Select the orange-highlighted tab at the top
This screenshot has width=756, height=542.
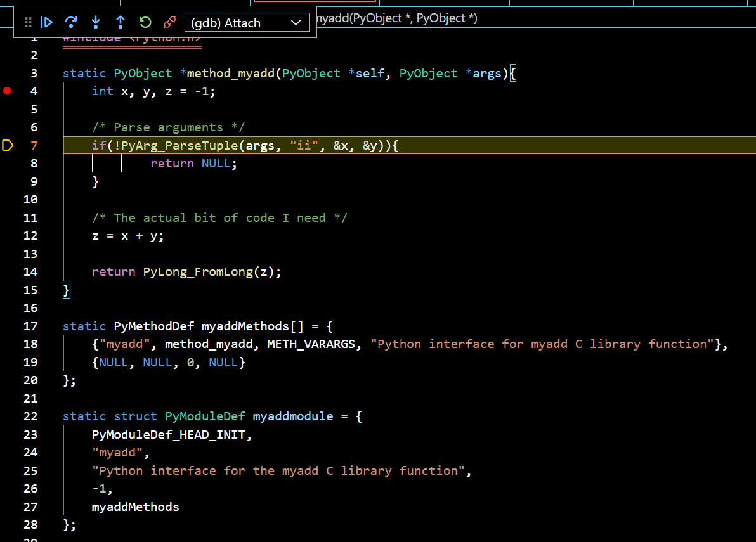point(314,3)
